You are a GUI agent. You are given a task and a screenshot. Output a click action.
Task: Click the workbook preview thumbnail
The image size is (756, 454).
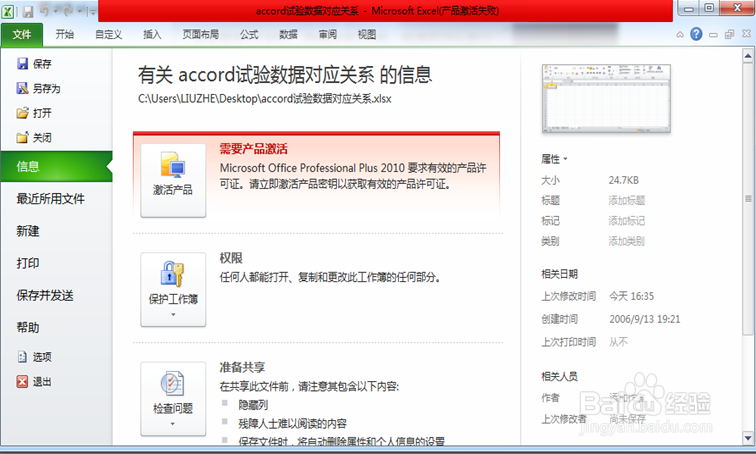(x=606, y=98)
